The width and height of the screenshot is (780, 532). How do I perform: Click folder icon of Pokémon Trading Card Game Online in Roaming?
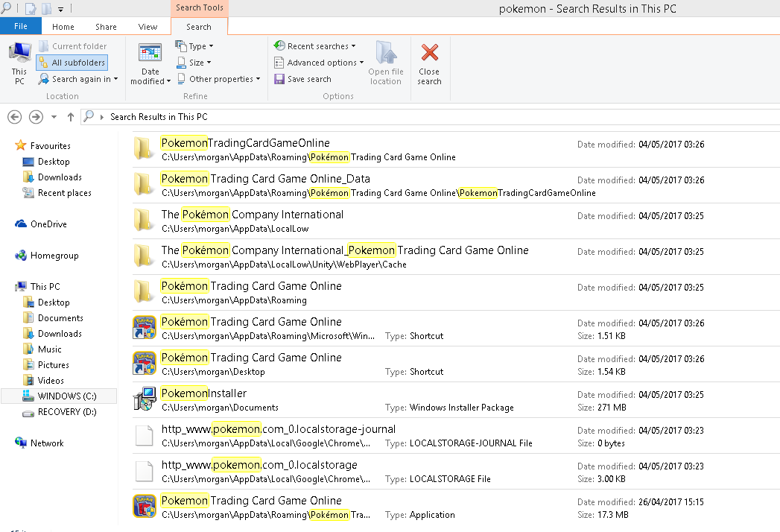pyautogui.click(x=144, y=292)
